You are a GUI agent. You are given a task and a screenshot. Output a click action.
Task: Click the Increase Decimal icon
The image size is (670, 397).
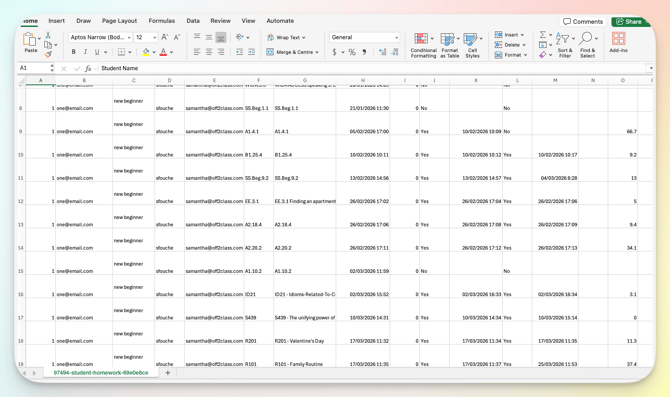click(x=382, y=52)
